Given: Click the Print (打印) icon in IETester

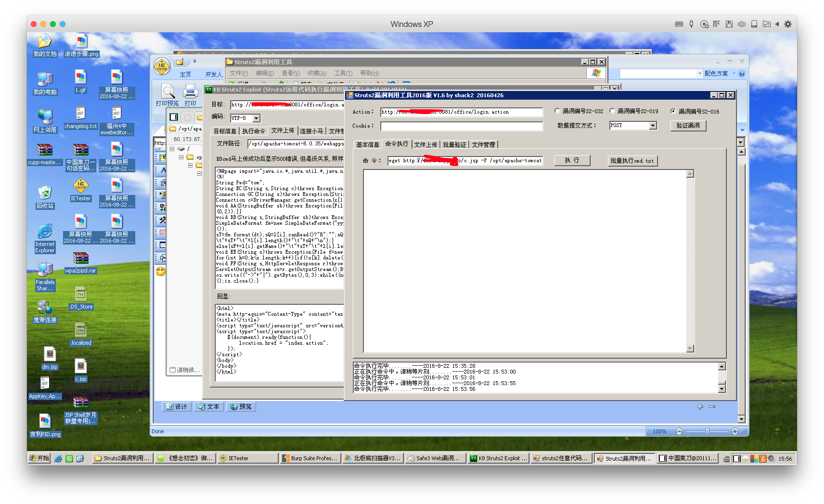Looking at the screenshot, I should (x=191, y=95).
